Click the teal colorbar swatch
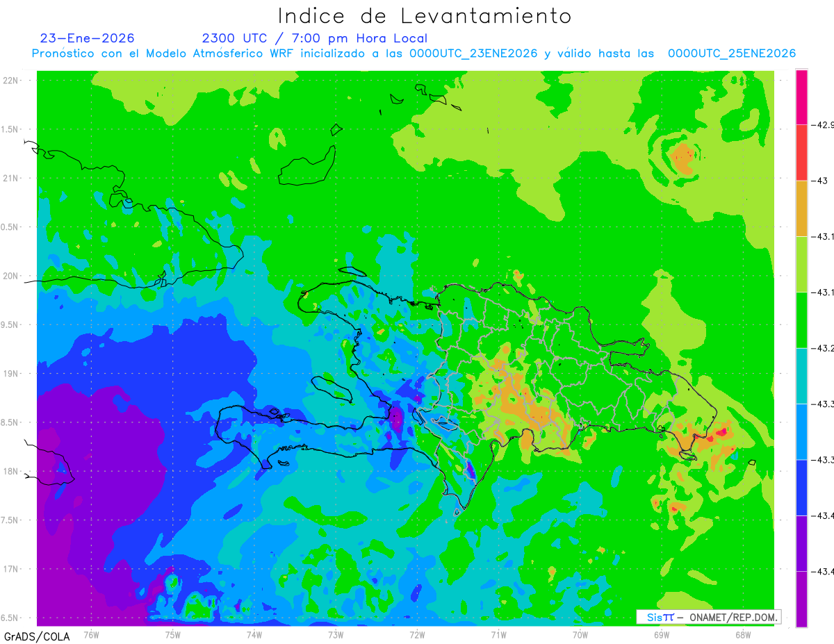Screen dimensions: 834x644 pos(801,376)
